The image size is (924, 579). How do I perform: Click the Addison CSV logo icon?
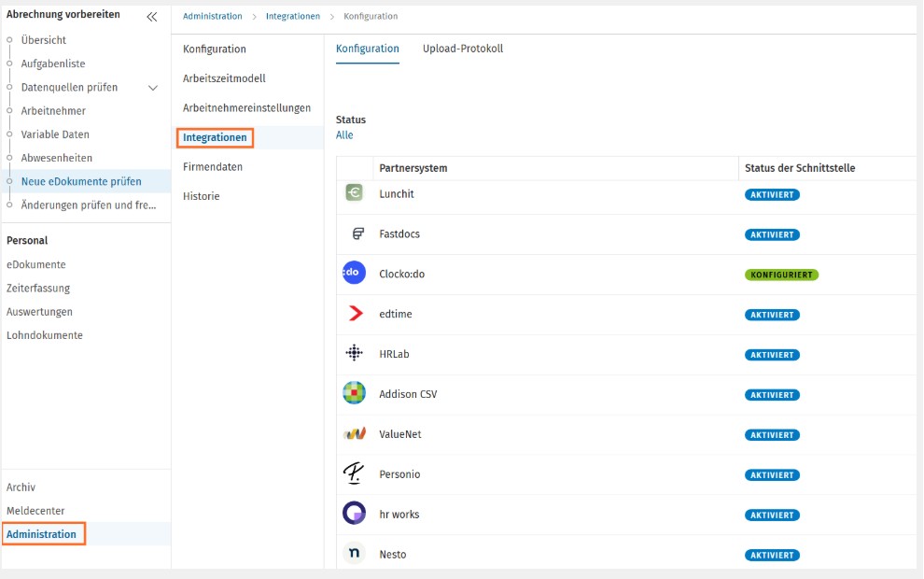click(x=354, y=392)
